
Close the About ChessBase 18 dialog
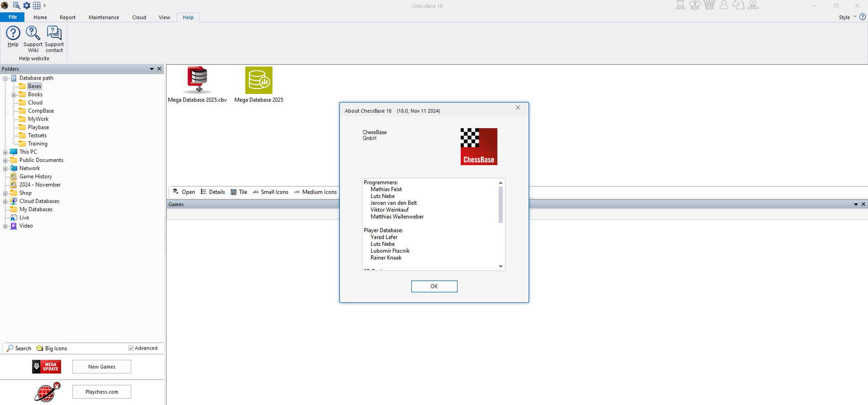coord(518,108)
